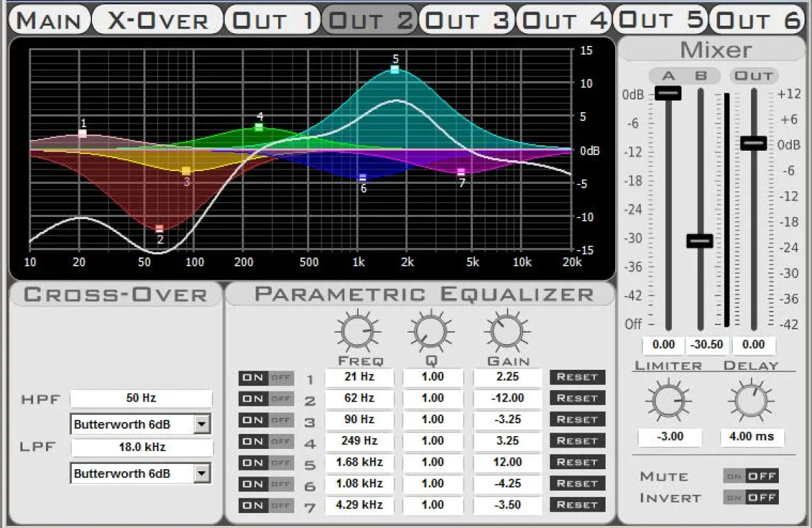The width and height of the screenshot is (812, 528).
Task: Select EQ band marker 3 on the graph
Action: (184, 170)
